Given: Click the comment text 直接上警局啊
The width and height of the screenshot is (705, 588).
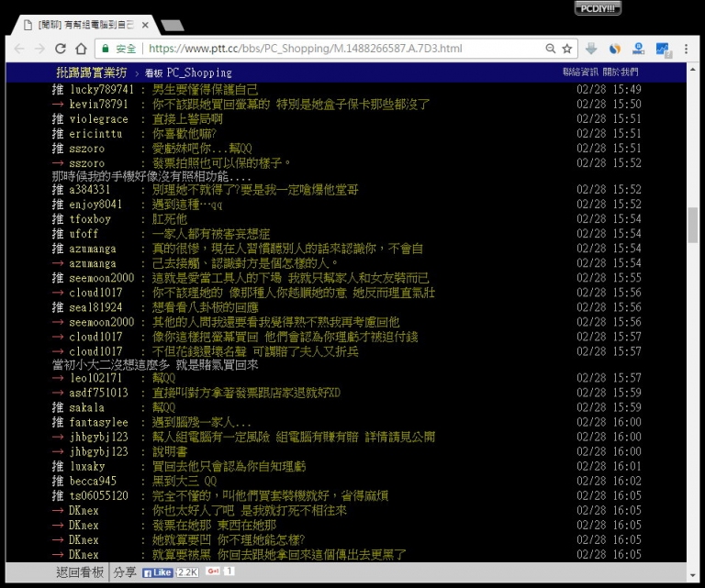Looking at the screenshot, I should pos(187,119).
